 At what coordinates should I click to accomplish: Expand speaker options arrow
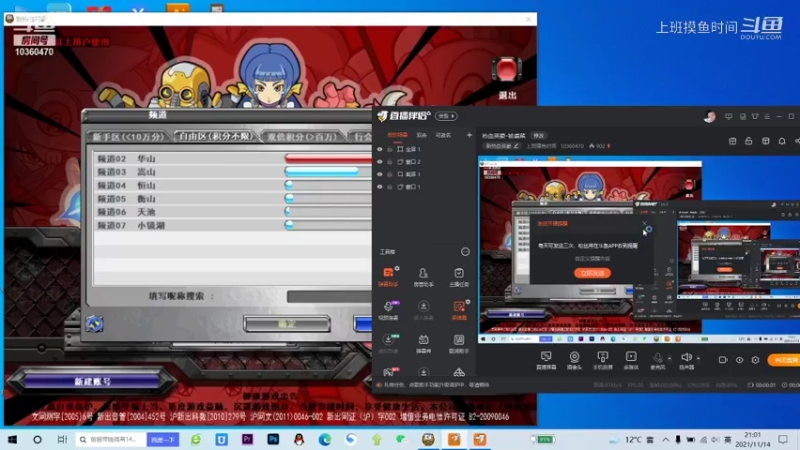(x=698, y=358)
